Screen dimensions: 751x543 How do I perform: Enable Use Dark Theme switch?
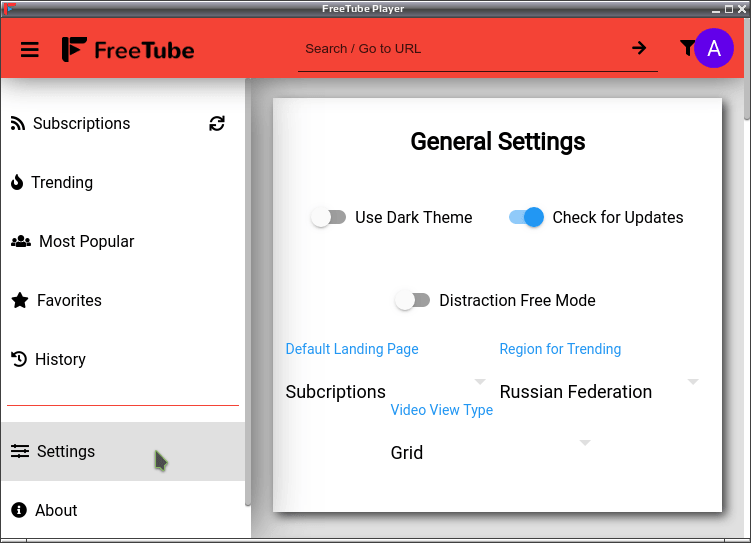point(329,217)
